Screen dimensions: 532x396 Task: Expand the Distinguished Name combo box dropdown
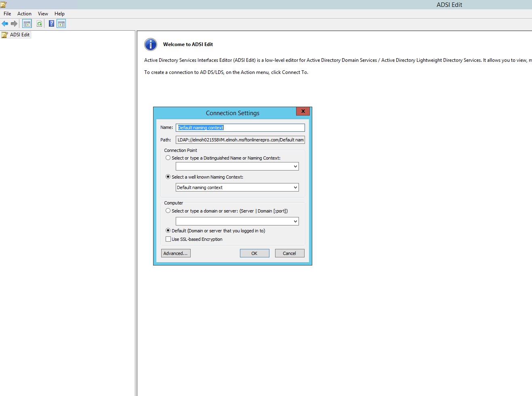pyautogui.click(x=295, y=166)
